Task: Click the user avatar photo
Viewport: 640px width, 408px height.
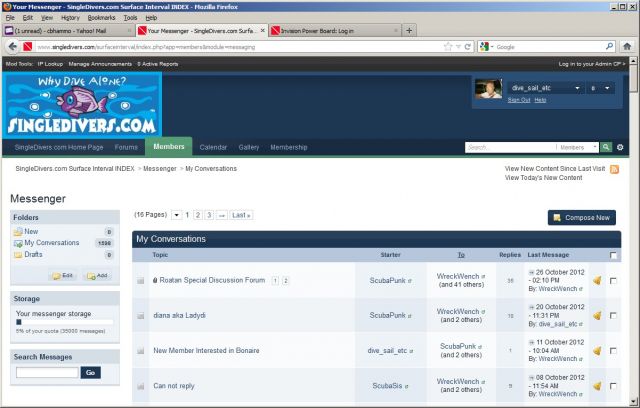Action: [x=488, y=89]
